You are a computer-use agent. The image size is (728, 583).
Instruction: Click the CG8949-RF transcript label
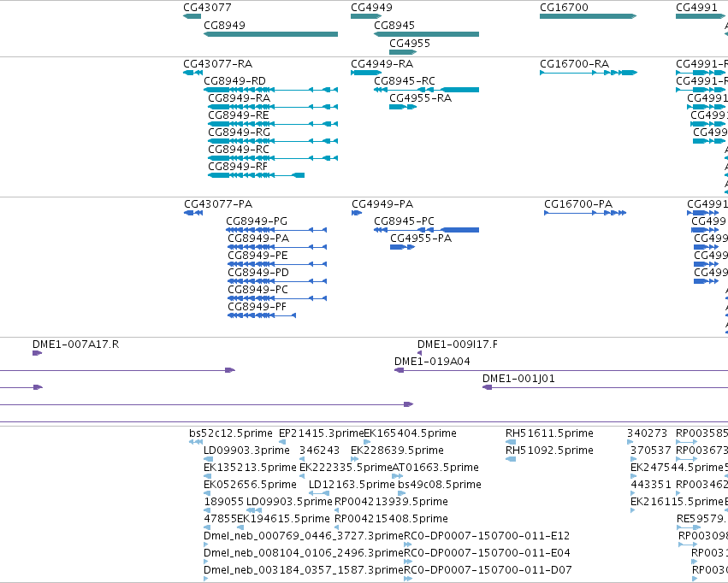(238, 167)
